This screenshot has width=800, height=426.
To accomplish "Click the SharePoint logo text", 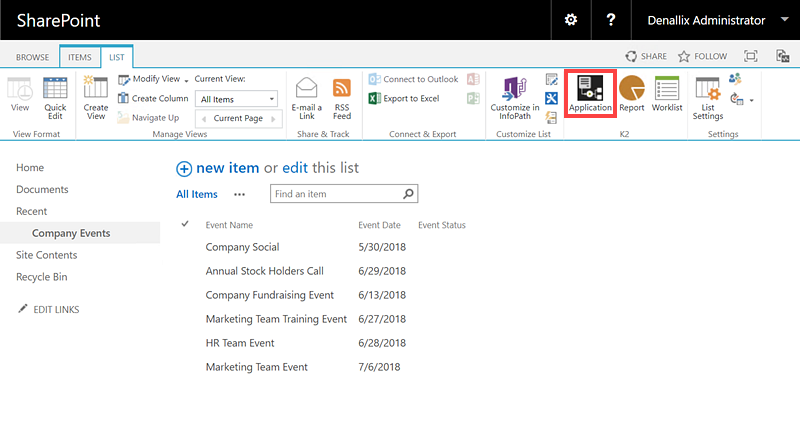I will click(x=59, y=20).
